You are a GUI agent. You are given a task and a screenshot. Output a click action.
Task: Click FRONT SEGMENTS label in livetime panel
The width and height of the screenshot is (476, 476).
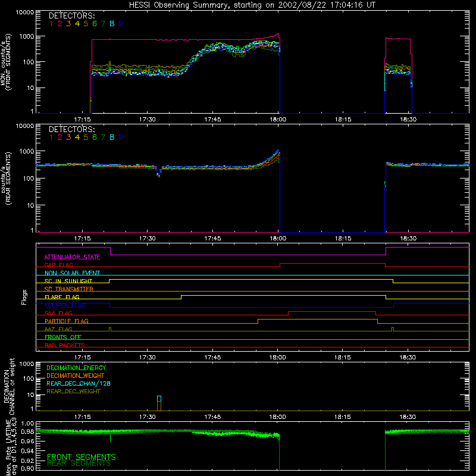pos(82,457)
